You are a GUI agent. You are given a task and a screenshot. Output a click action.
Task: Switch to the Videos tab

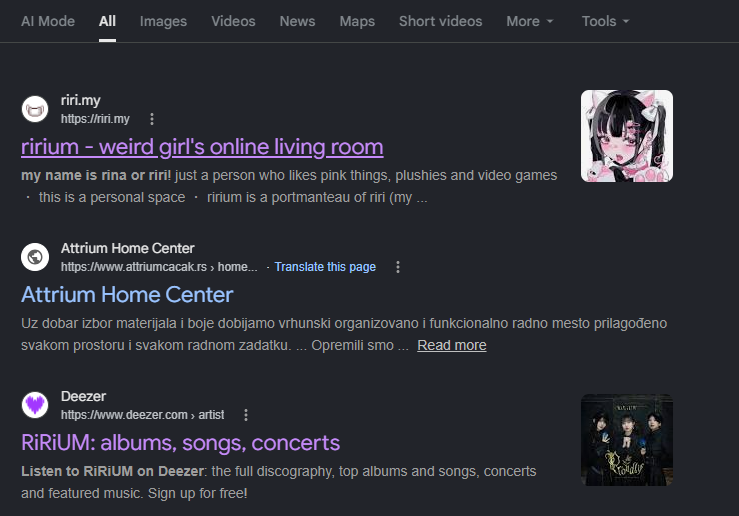tap(233, 21)
